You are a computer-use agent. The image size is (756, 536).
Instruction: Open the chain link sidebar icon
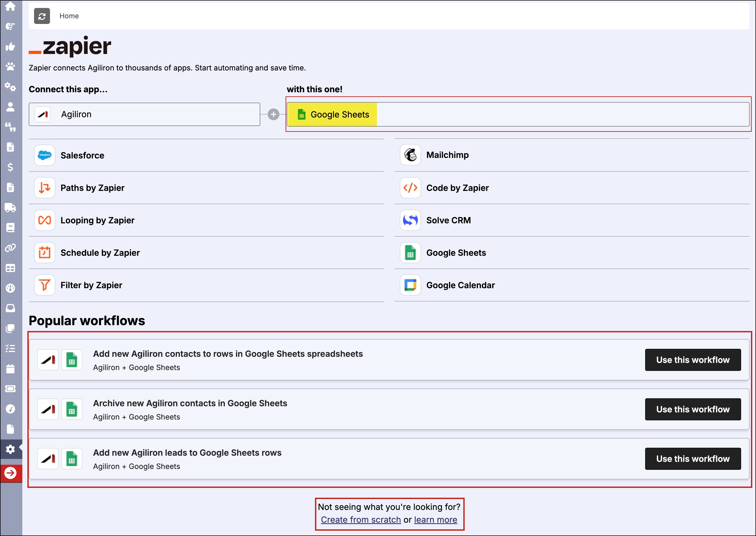10,248
